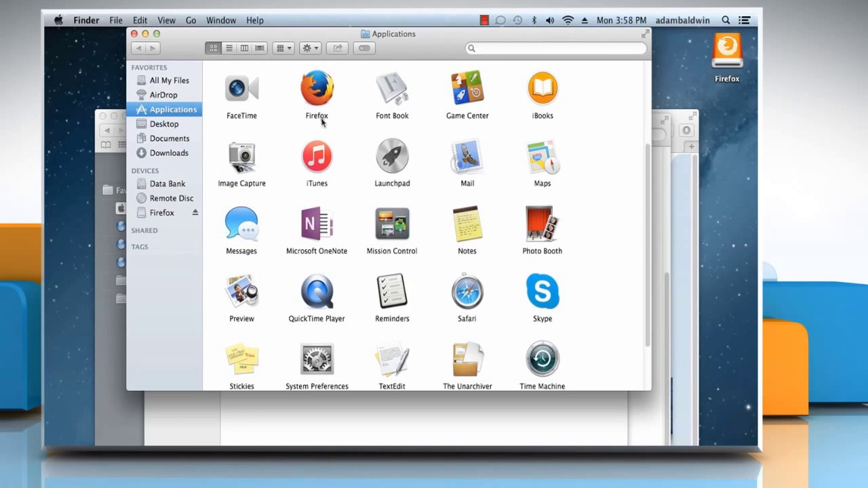Select the Time Machine icon
The width and height of the screenshot is (868, 488).
point(542,360)
